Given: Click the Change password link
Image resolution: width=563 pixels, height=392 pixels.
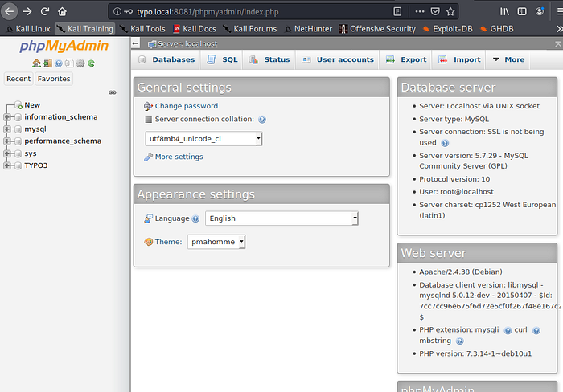Looking at the screenshot, I should click(x=186, y=106).
